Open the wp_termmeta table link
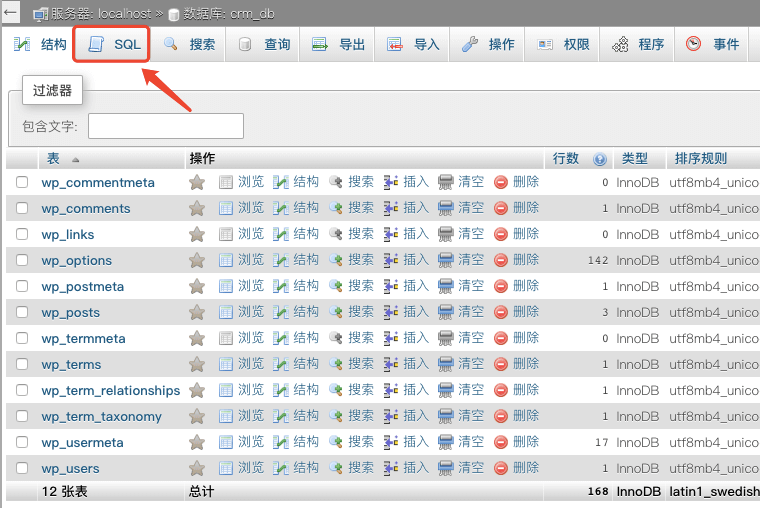Screen dimensions: 760x508 [x=83, y=338]
